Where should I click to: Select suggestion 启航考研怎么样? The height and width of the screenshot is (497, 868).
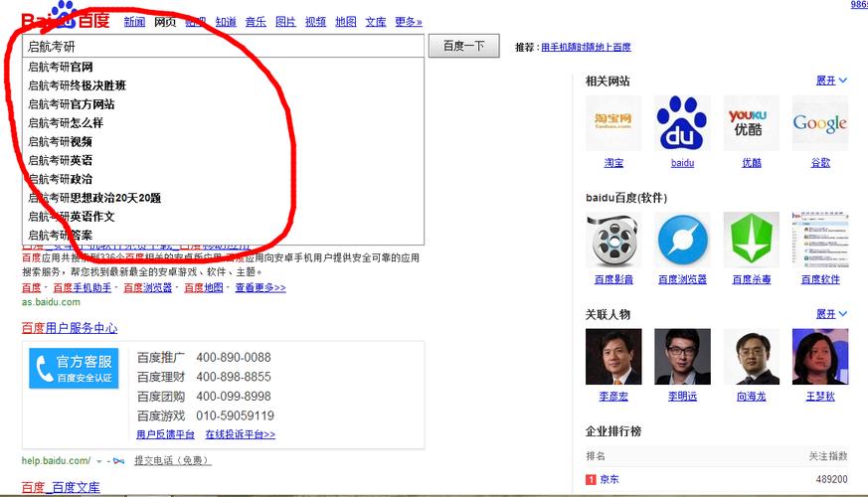(223, 123)
